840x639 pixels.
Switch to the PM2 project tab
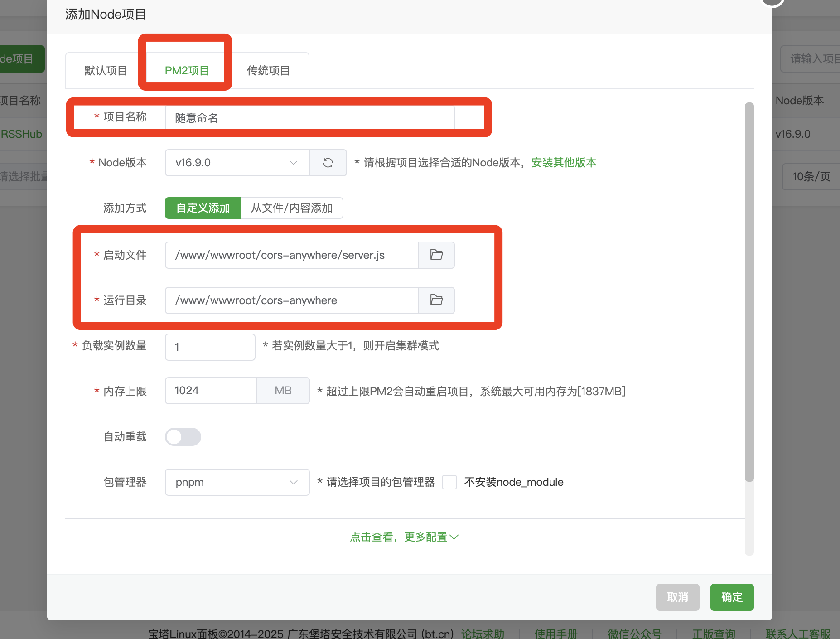[187, 71]
